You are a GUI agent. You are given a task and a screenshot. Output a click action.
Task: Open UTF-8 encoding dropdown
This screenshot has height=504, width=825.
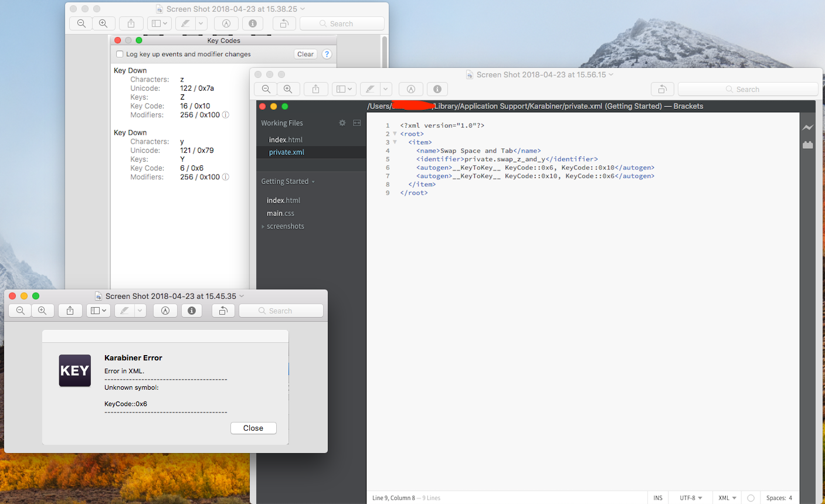coord(691,498)
